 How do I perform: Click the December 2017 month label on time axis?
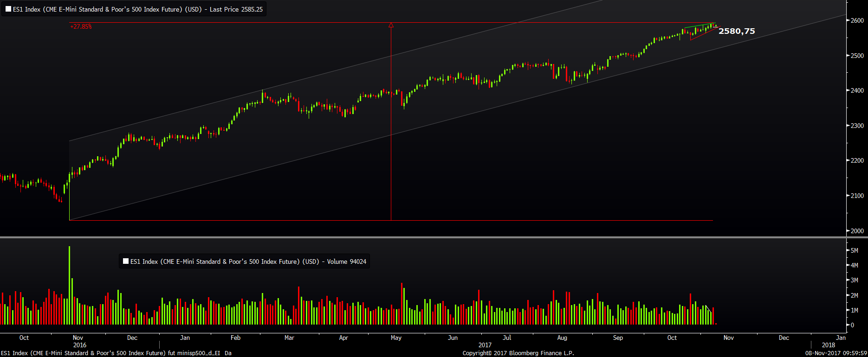784,338
